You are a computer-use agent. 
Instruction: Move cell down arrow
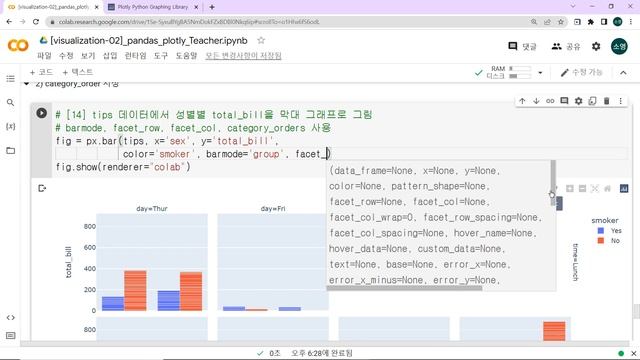tap(536, 101)
